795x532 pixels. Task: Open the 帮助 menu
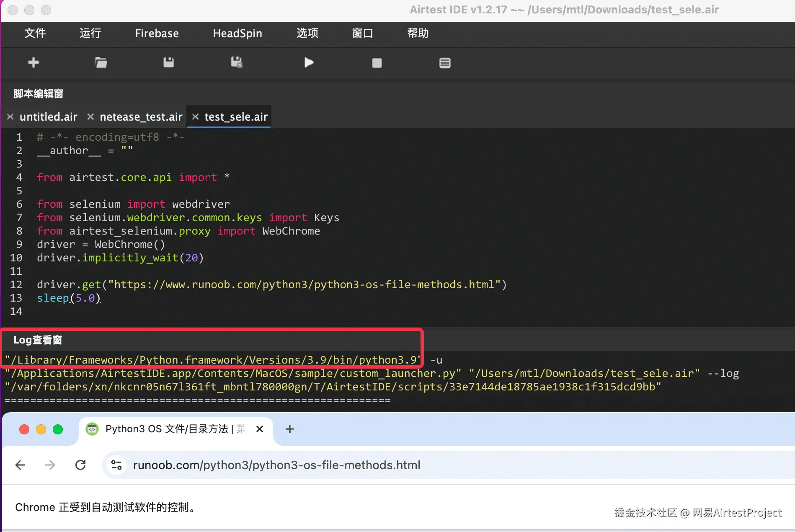[x=418, y=33]
